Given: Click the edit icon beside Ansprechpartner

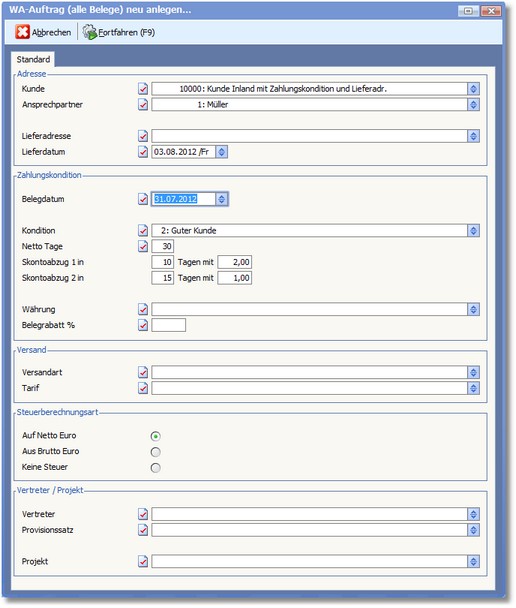Looking at the screenshot, I should tap(143, 105).
